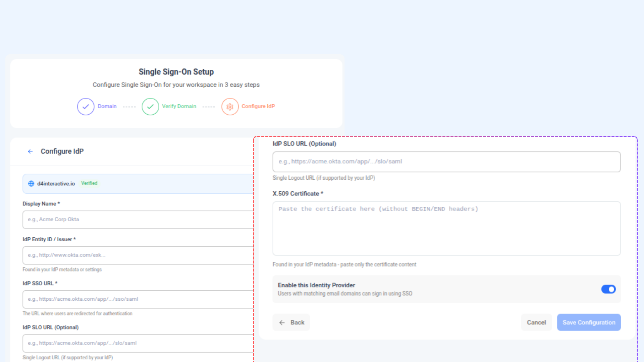
Task: Toggle Enable this Identity Provider switch
Action: 608,289
